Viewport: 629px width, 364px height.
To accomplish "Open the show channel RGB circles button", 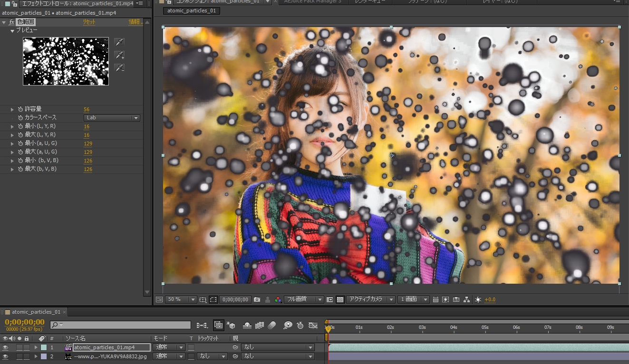I will coord(277,299).
